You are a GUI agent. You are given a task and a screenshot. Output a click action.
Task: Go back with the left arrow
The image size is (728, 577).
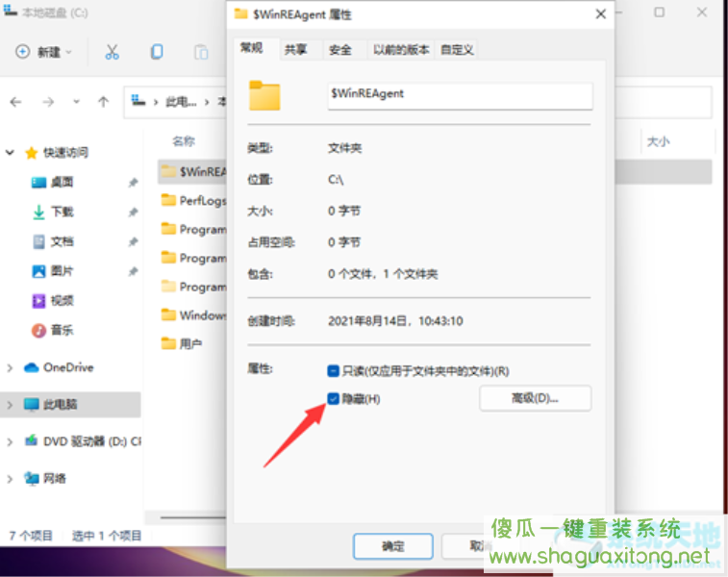click(x=15, y=102)
